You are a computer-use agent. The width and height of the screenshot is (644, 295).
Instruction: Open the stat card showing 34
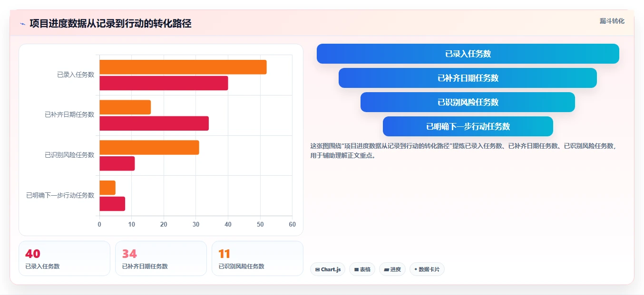161,258
